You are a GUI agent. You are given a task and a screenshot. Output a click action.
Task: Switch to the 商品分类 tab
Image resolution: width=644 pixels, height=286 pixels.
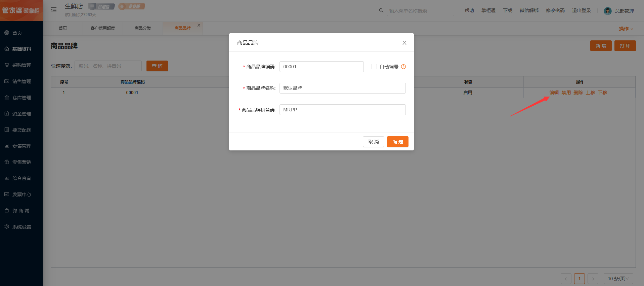click(x=143, y=28)
